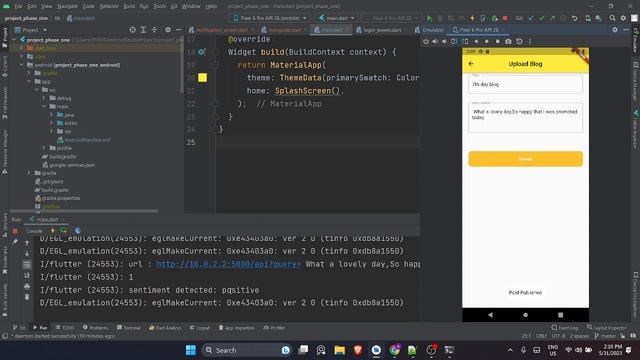
Task: Run the app with green play icon
Action: click(429, 18)
